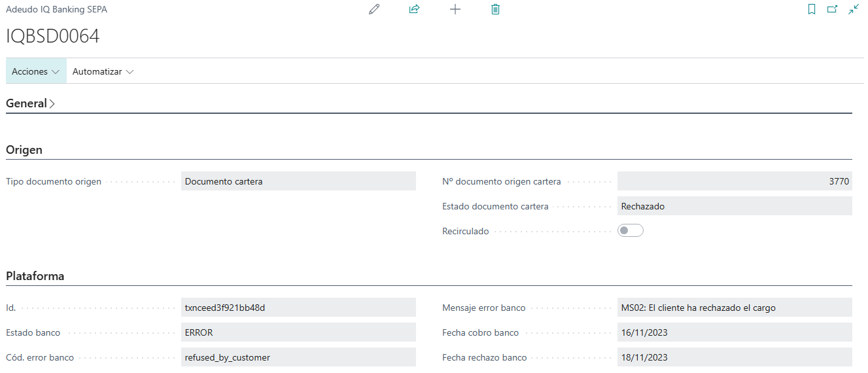Select the Mensaje error banco field
The height and width of the screenshot is (373, 868).
(x=734, y=308)
